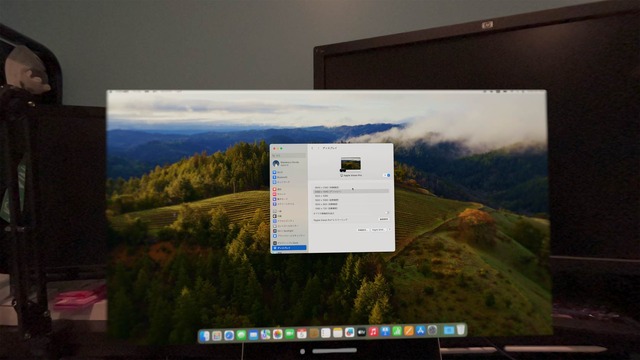The height and width of the screenshot is (360, 640).
Task: Choose the first resolution in list
Action: tap(351, 187)
